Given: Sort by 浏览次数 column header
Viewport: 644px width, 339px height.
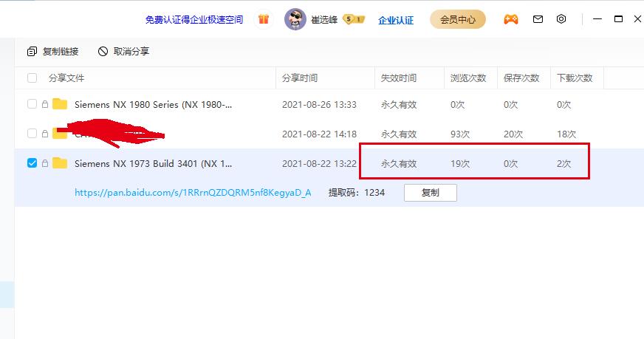Looking at the screenshot, I should click(x=468, y=78).
